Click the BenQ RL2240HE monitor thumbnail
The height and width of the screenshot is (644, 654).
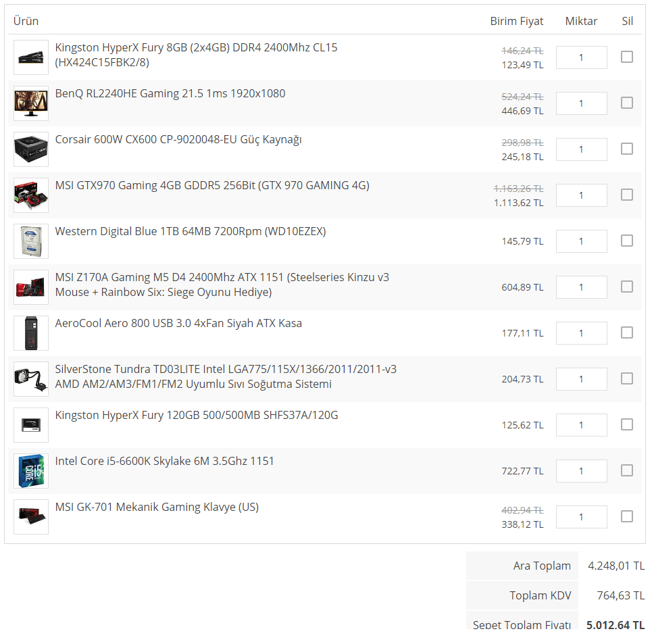(30, 103)
